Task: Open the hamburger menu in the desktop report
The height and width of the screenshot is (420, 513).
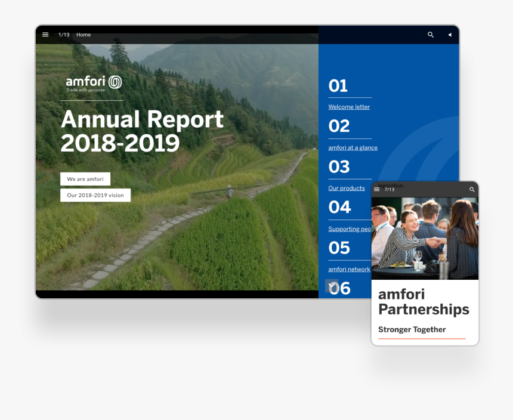Action: click(x=45, y=35)
